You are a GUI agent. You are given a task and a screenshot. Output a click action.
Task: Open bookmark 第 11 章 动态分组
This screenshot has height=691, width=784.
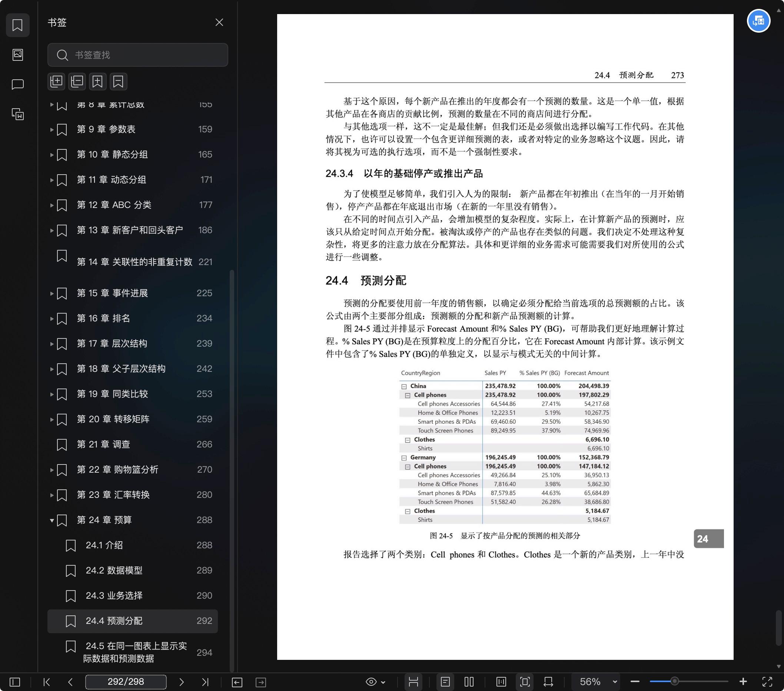click(133, 180)
